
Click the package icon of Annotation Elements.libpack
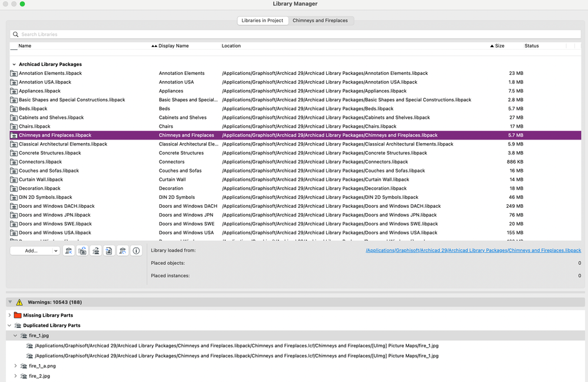point(14,74)
